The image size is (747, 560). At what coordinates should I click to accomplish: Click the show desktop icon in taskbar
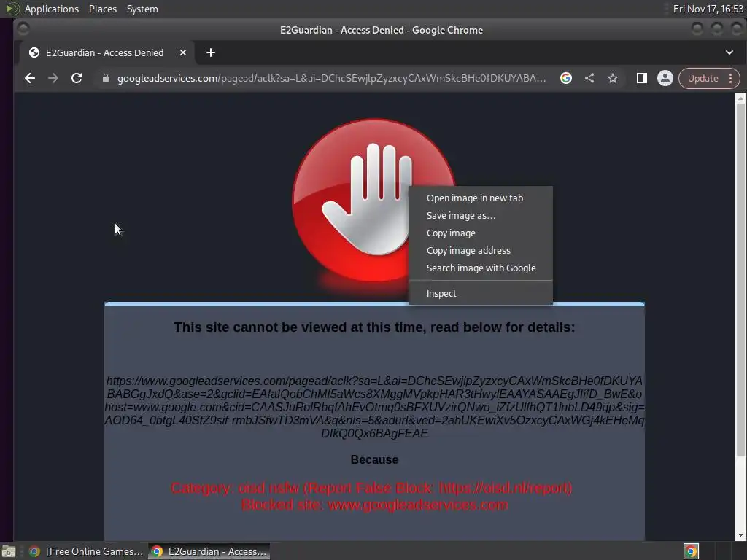tap(9, 551)
